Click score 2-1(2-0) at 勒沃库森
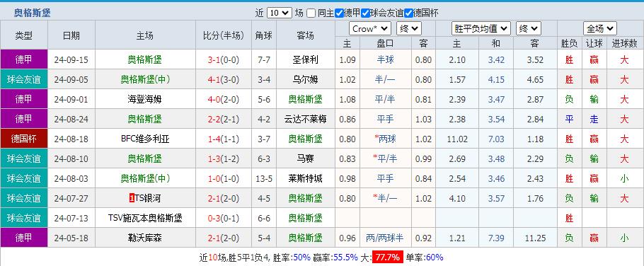The height and width of the screenshot is (266, 644). pyautogui.click(x=224, y=238)
